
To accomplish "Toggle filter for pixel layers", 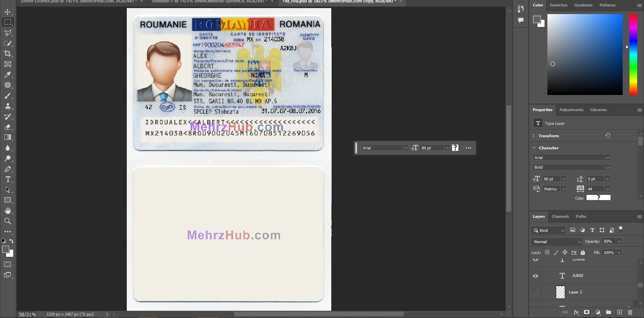I will [x=573, y=230].
